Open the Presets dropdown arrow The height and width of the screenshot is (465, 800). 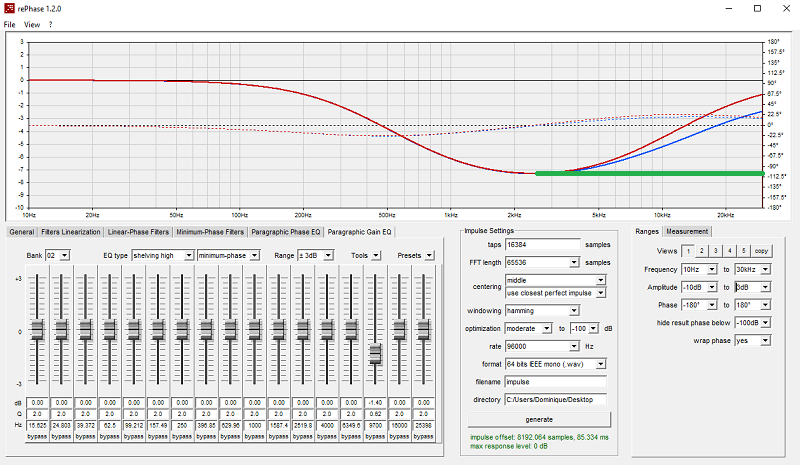429,255
